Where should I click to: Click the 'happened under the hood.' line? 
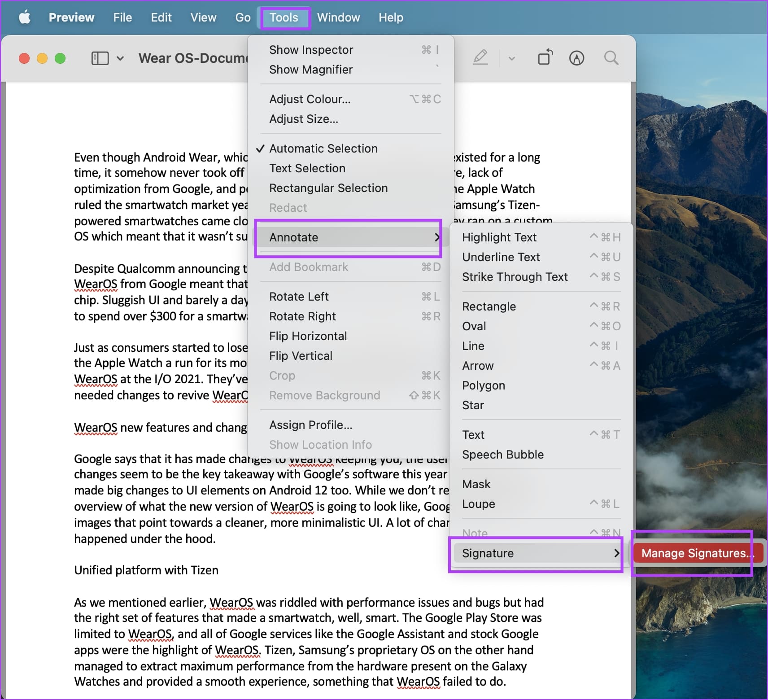145,539
